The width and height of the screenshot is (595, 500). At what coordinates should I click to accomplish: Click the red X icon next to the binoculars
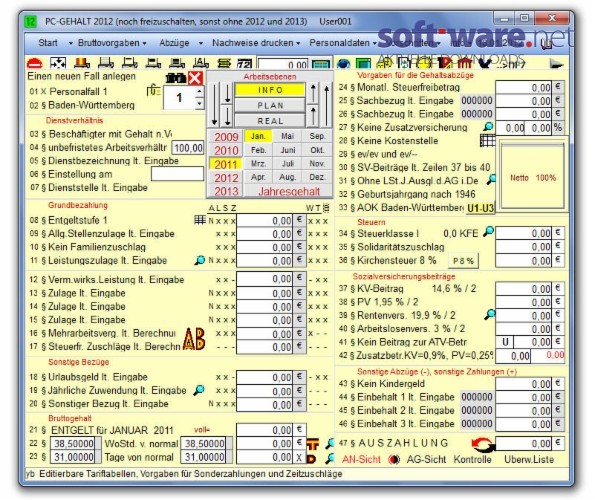coord(195,78)
